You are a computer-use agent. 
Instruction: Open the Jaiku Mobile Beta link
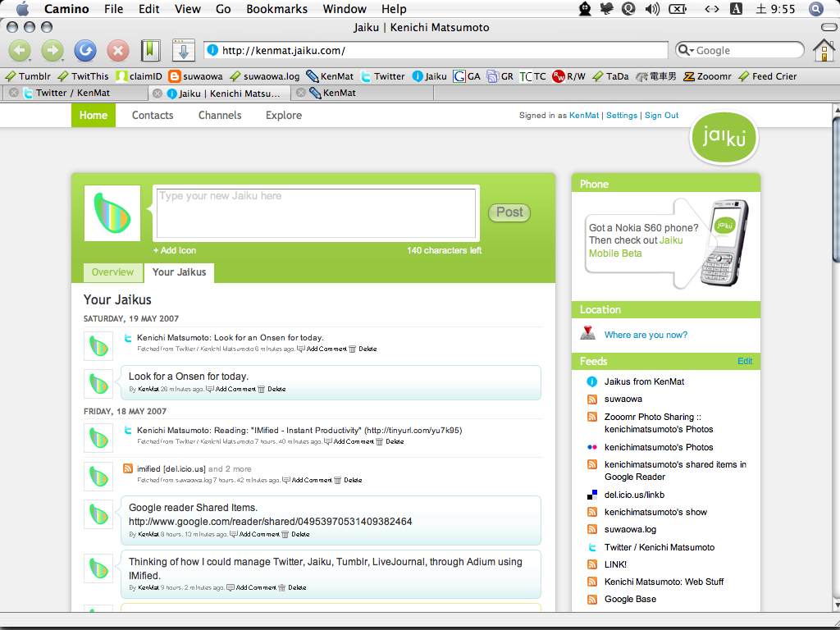(x=636, y=246)
